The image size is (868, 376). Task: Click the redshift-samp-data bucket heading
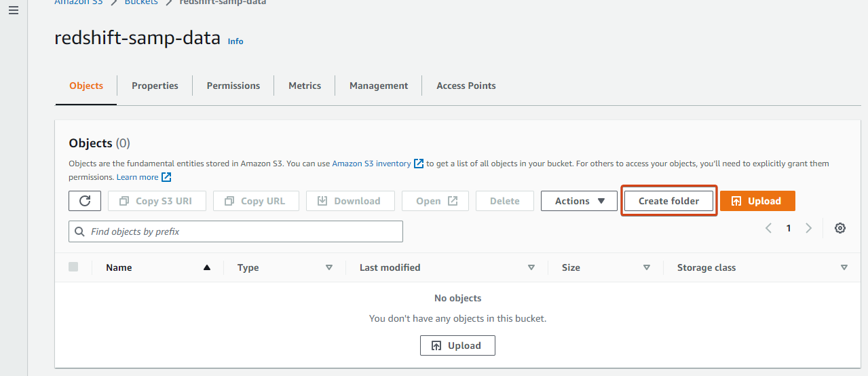coord(138,38)
